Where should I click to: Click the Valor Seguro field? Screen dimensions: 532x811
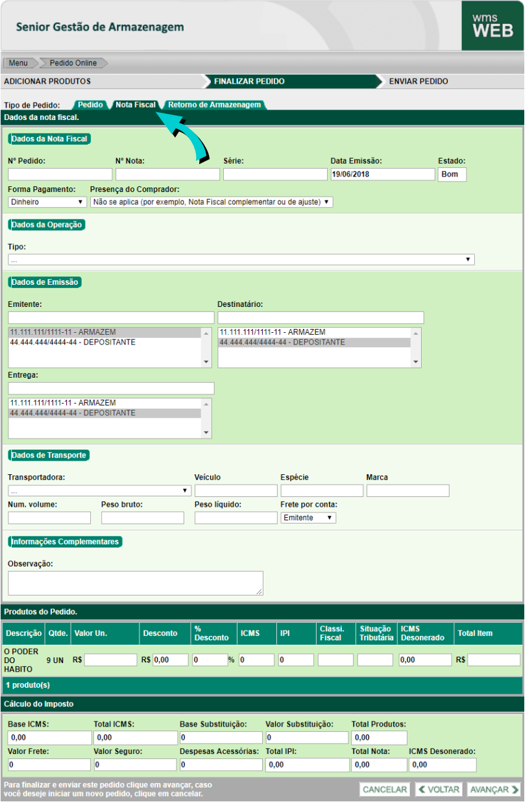point(135,765)
